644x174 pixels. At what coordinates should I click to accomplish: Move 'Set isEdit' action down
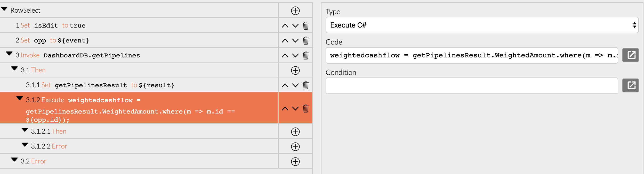[x=295, y=25]
